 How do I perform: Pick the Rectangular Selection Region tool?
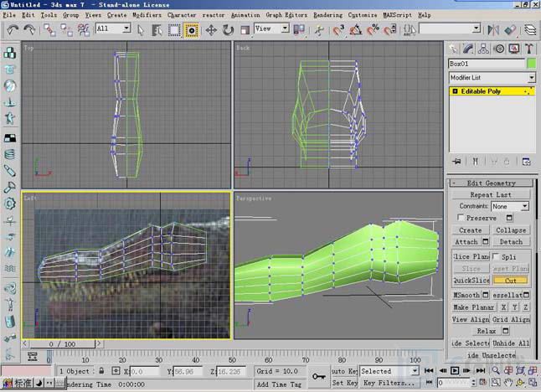(174, 30)
